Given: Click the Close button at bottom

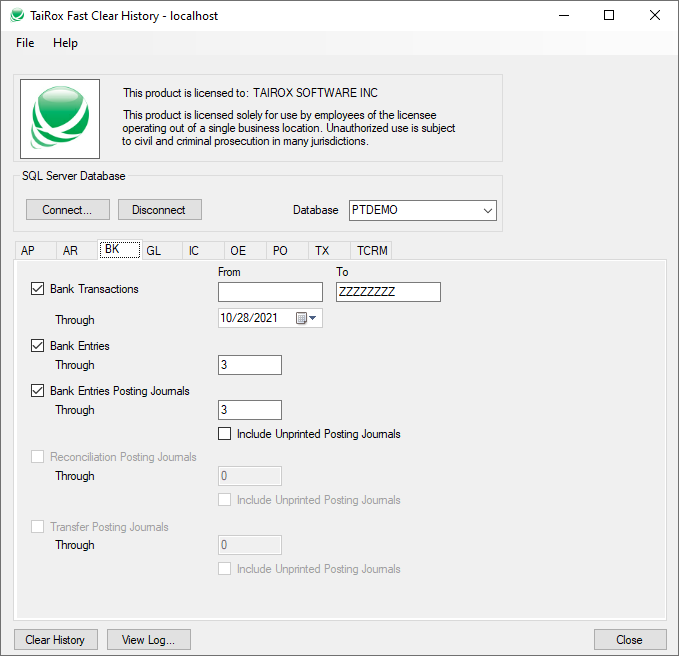Looking at the screenshot, I should 630,640.
